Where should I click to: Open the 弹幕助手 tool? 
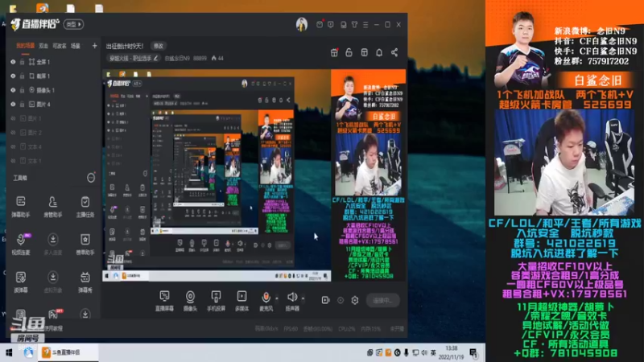21,206
